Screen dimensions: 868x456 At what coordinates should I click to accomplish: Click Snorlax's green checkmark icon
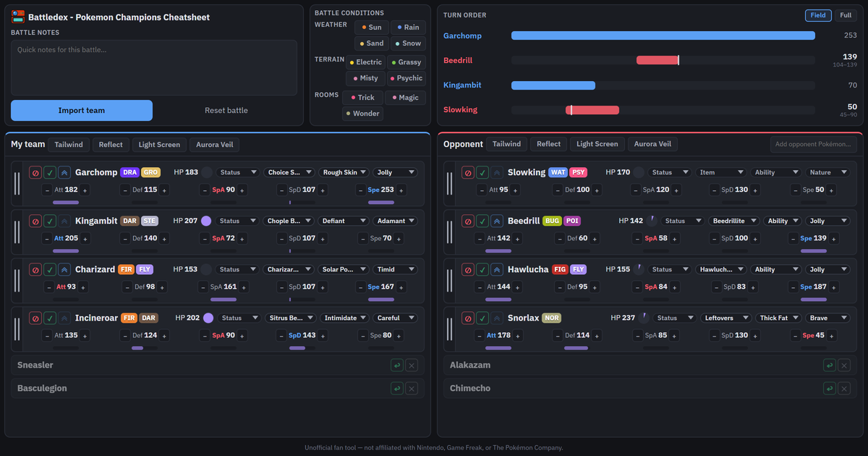(x=482, y=318)
